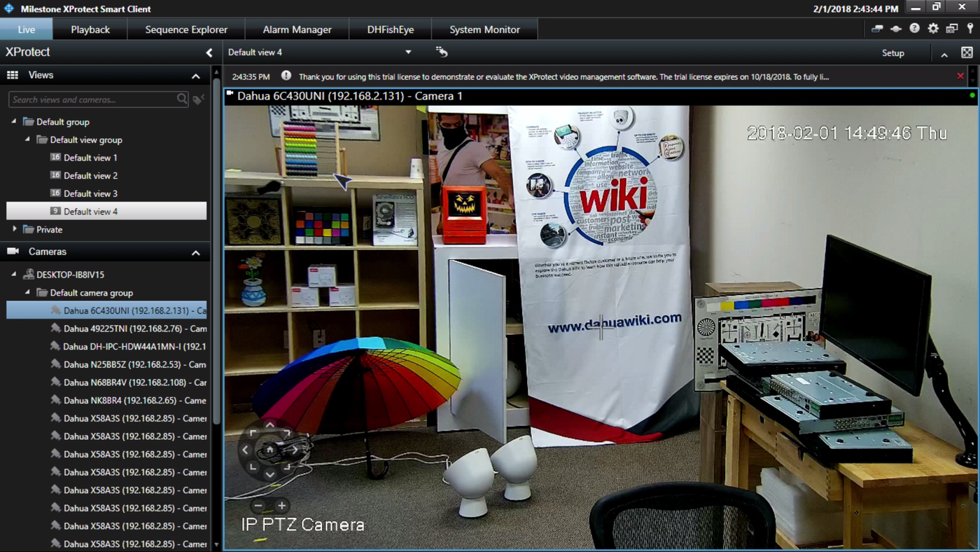Dismiss the trial license message with the red X

[960, 76]
